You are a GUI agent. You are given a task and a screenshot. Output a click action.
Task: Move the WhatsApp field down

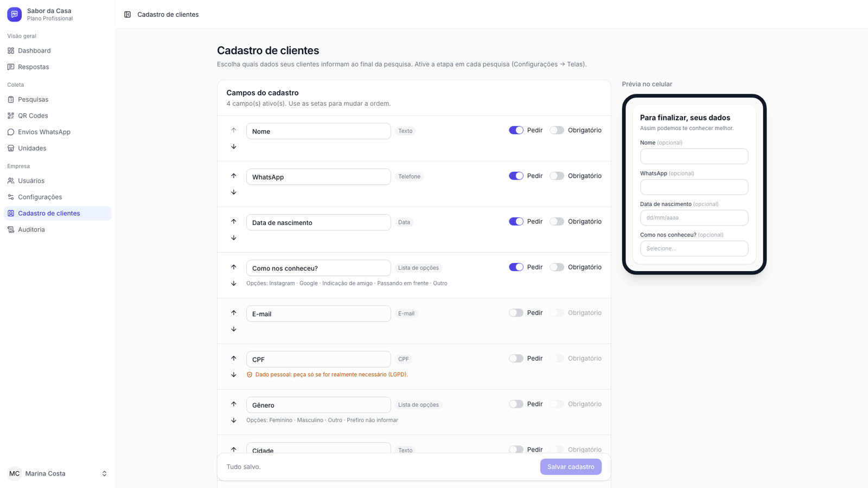pos(234,192)
